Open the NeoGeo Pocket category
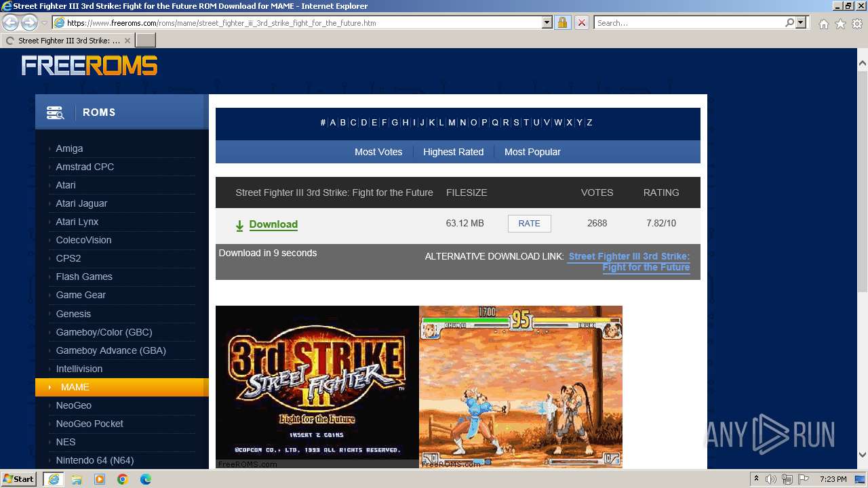This screenshot has width=868, height=488. (x=90, y=424)
